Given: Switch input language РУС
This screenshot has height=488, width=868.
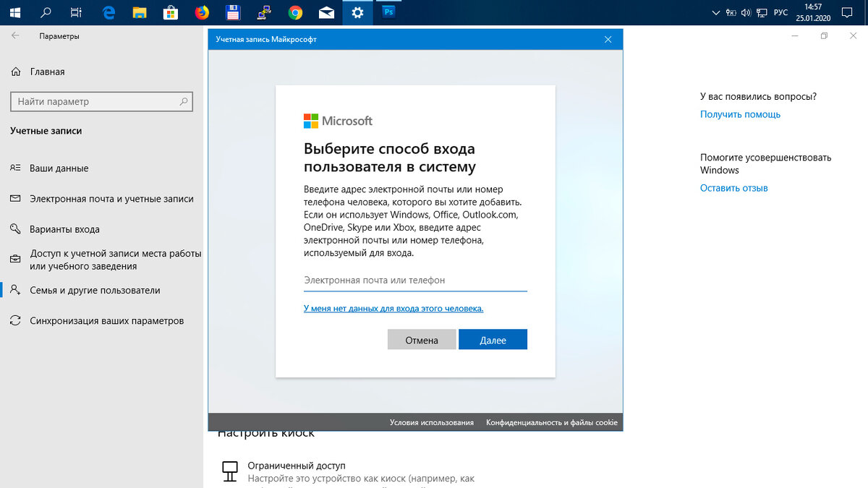Looking at the screenshot, I should [780, 12].
